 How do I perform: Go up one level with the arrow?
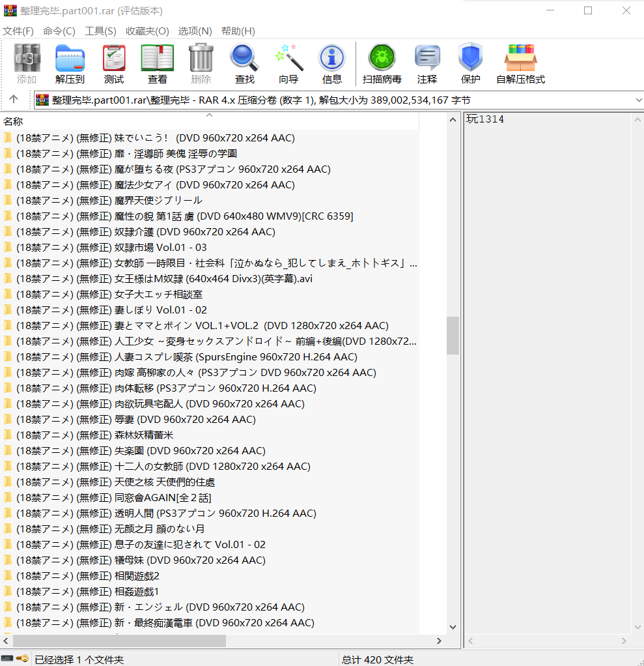pos(14,100)
